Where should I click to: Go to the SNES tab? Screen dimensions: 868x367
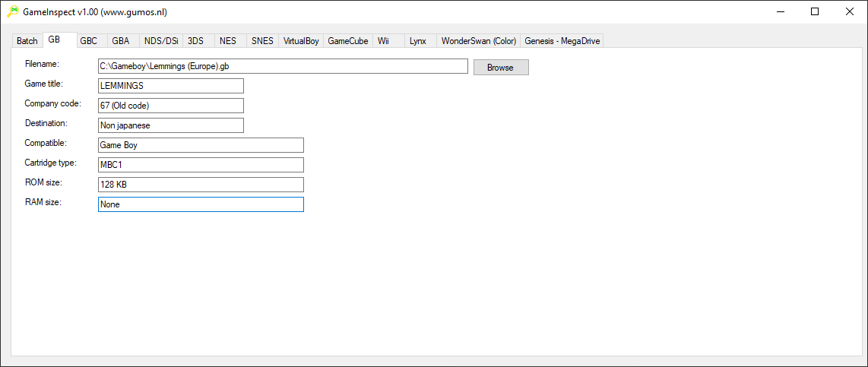[x=262, y=41]
